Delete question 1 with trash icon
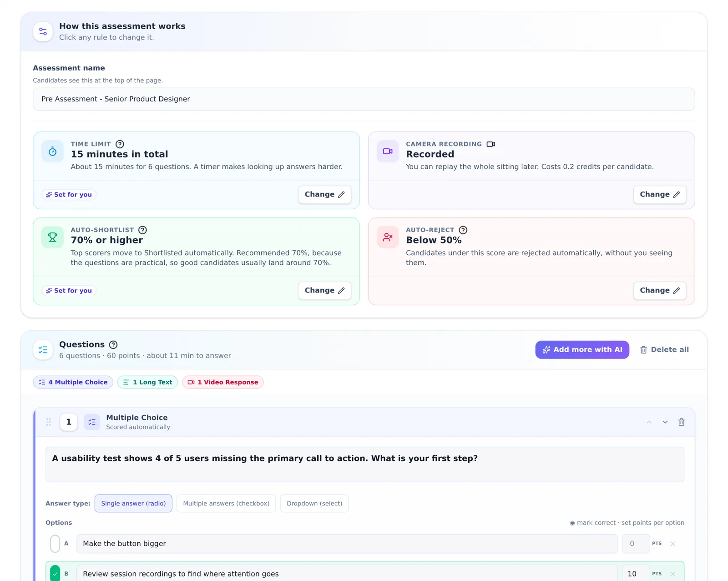Screen dimensions: 728x581 (681, 422)
